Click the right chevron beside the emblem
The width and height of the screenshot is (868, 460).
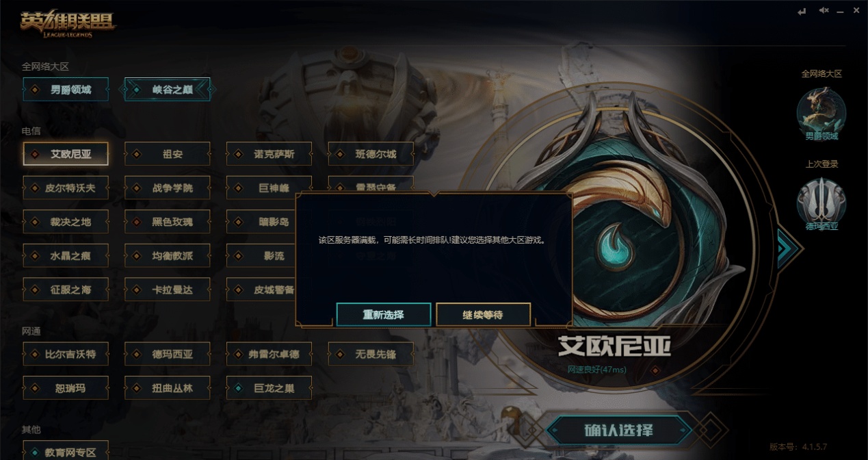(x=790, y=246)
